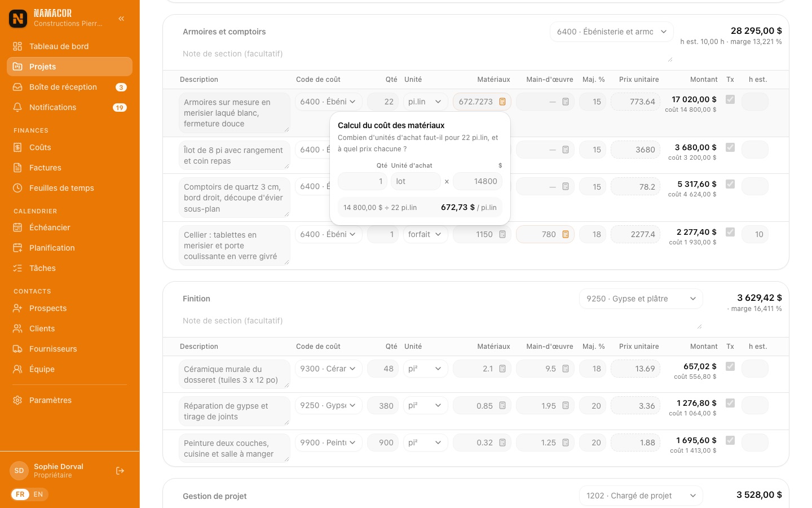Open Notifications in the sidebar
The image size is (812, 508).
click(70, 107)
